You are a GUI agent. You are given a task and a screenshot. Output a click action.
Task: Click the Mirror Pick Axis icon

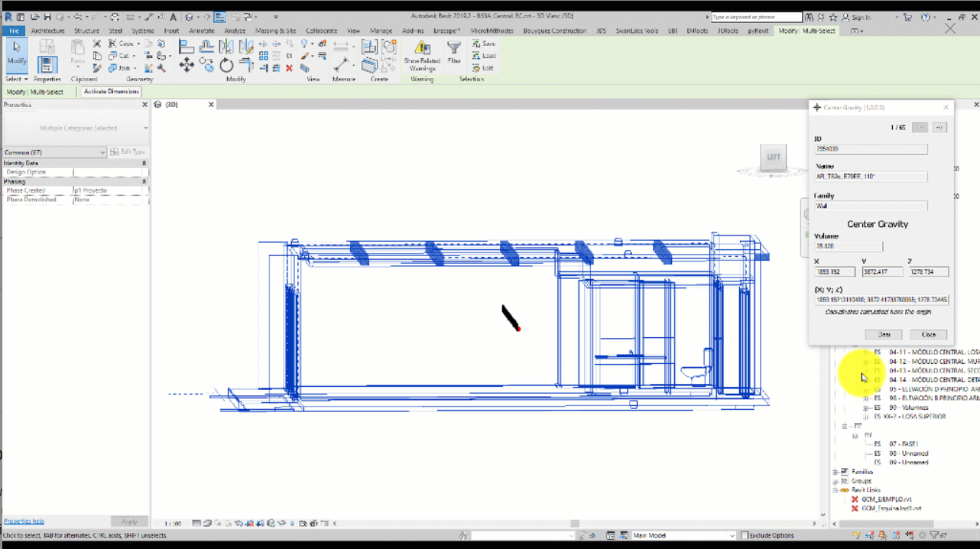(227, 47)
